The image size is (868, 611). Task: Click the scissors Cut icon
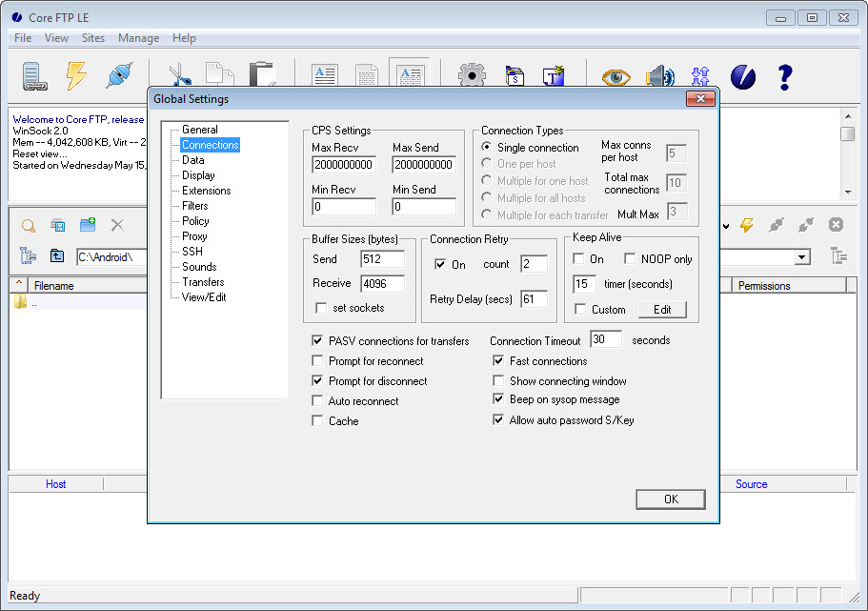pos(180,74)
